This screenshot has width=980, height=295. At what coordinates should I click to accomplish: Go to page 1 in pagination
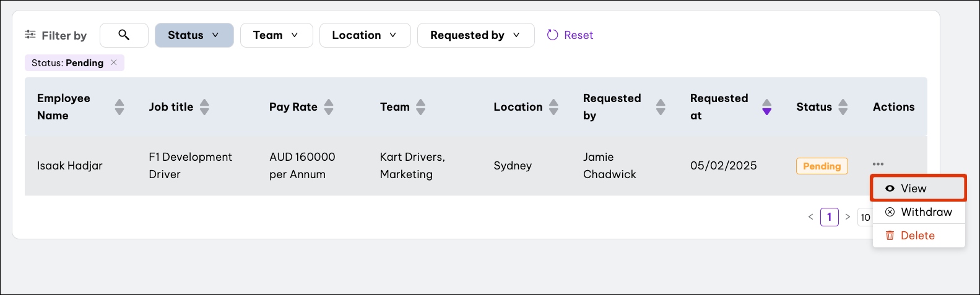click(x=829, y=217)
